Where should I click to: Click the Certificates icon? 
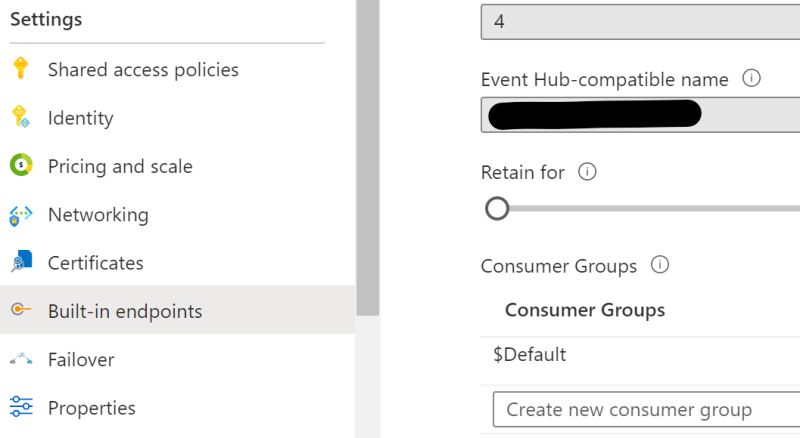click(x=20, y=263)
